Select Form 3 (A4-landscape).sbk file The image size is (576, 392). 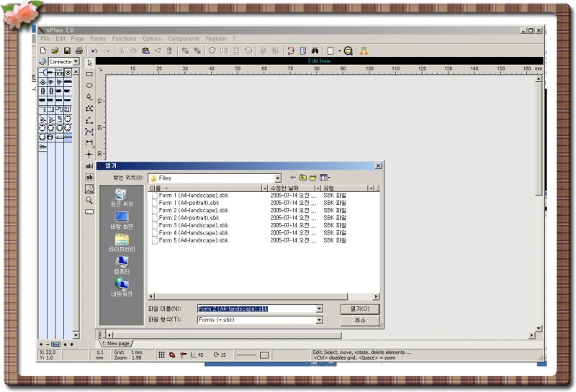tap(190, 225)
